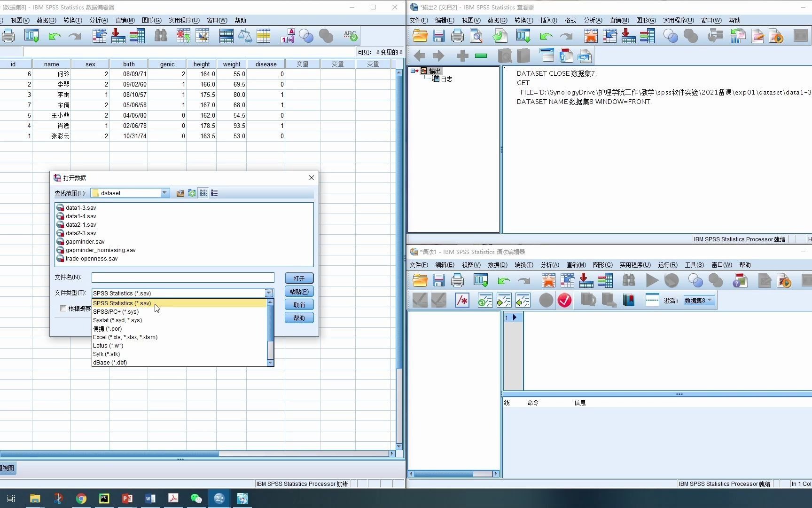The image size is (812, 508).
Task: Open 插入(I) menu in Viewer window
Action: tap(549, 20)
